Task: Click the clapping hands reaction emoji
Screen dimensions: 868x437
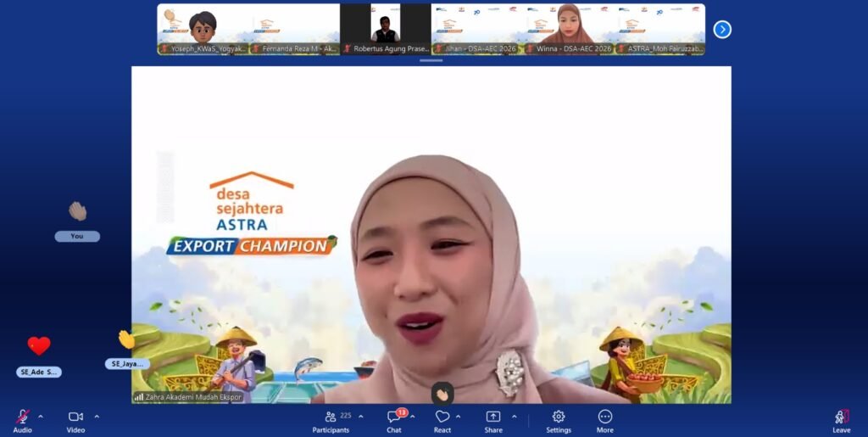Action: (77, 211)
